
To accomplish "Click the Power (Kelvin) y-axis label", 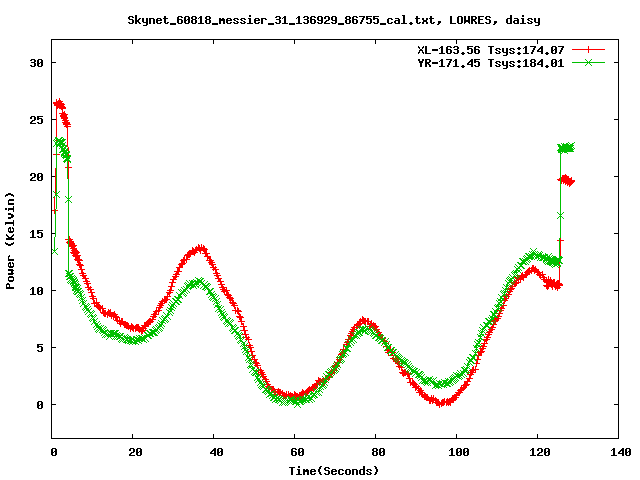I will point(10,241).
